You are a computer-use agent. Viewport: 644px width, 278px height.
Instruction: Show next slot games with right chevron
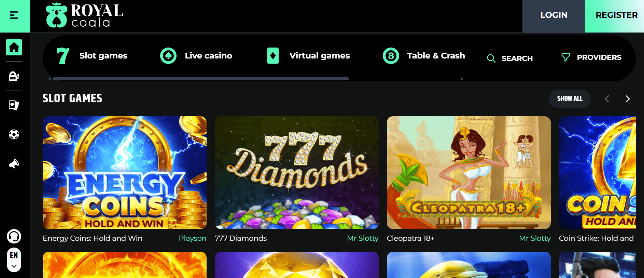pyautogui.click(x=627, y=99)
